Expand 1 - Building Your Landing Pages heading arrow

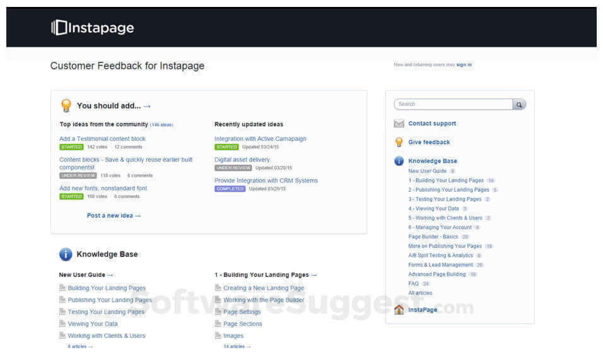313,274
